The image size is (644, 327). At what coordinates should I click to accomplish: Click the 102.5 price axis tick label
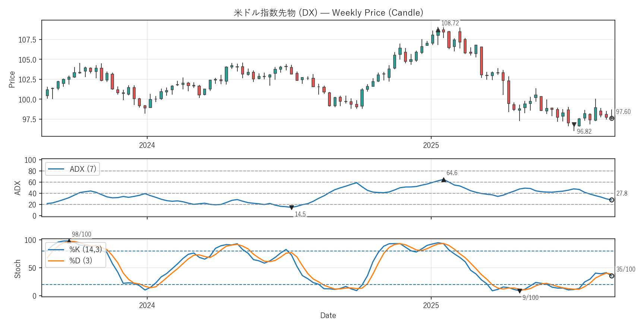(x=27, y=80)
